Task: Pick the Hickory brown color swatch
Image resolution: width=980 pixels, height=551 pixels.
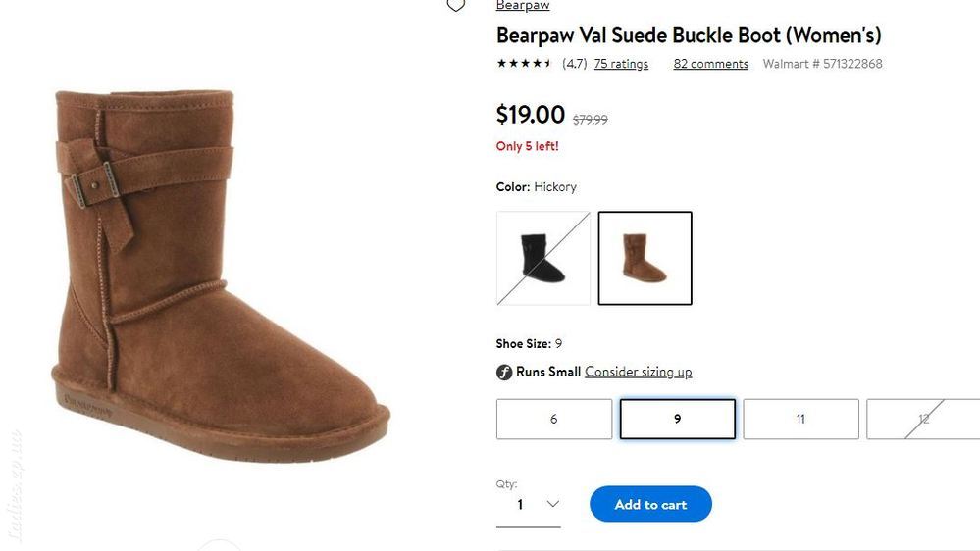Action: 645,258
